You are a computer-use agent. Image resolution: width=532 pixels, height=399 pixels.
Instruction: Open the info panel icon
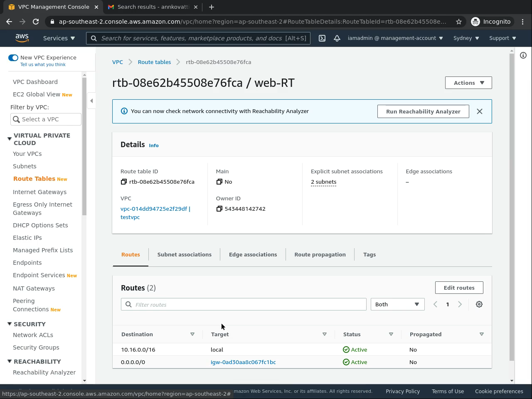pos(523,55)
